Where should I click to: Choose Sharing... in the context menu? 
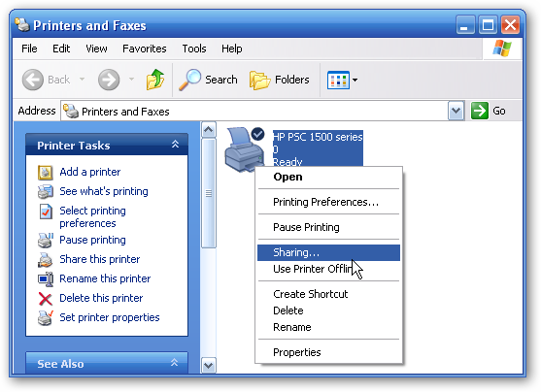click(328, 252)
